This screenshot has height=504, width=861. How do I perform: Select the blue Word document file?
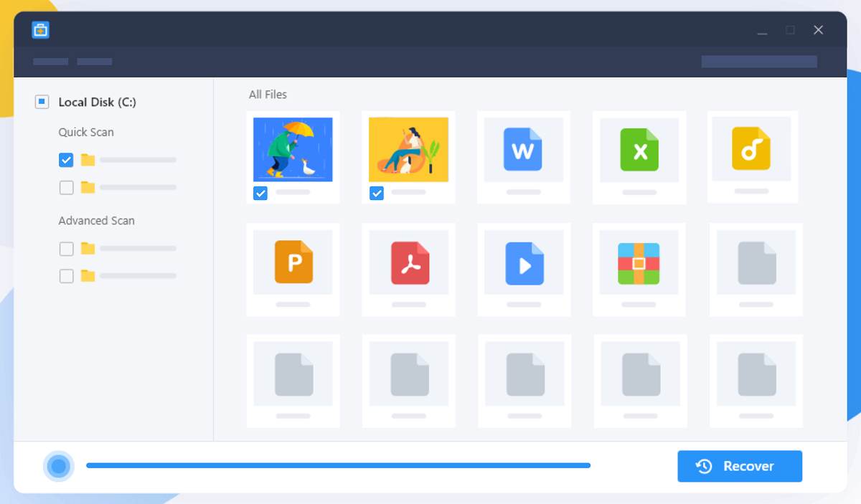523,149
